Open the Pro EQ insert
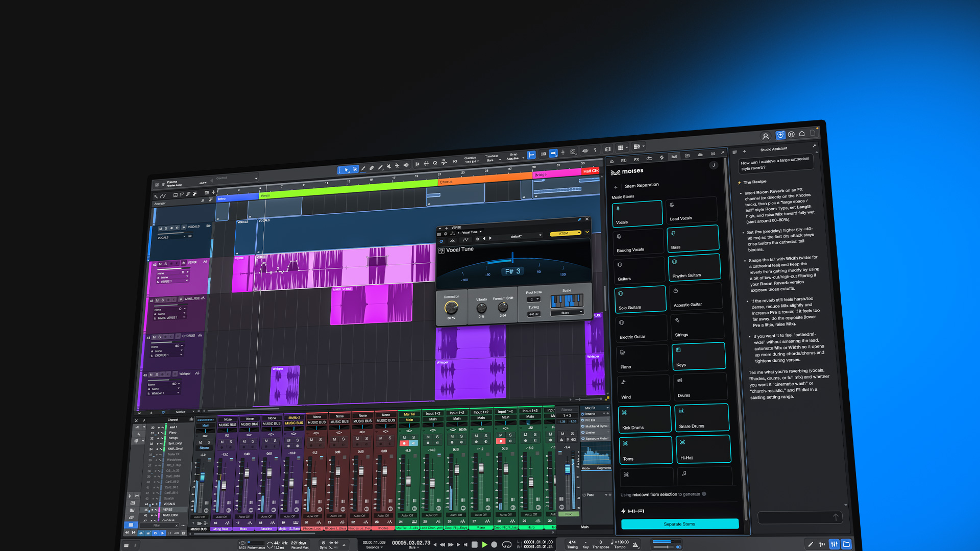Viewport: 980px width, 551px height. [x=595, y=420]
